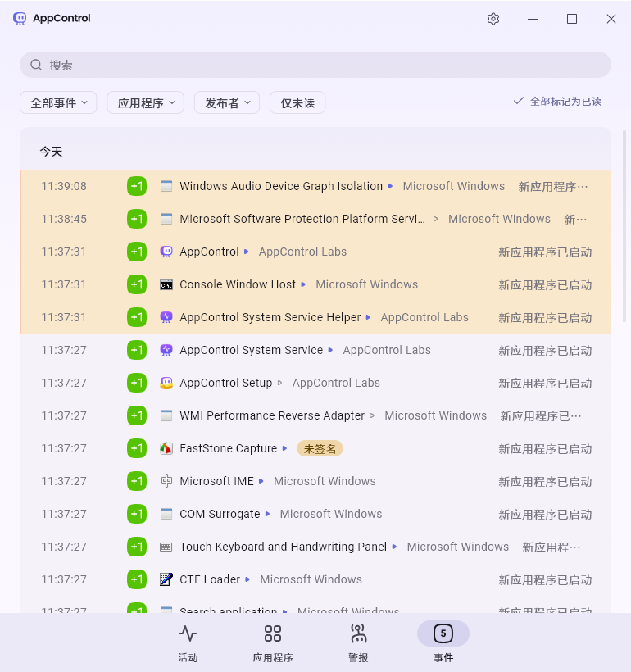
Task: Expand arrow next to AppControl System Service Helper
Action: click(368, 317)
